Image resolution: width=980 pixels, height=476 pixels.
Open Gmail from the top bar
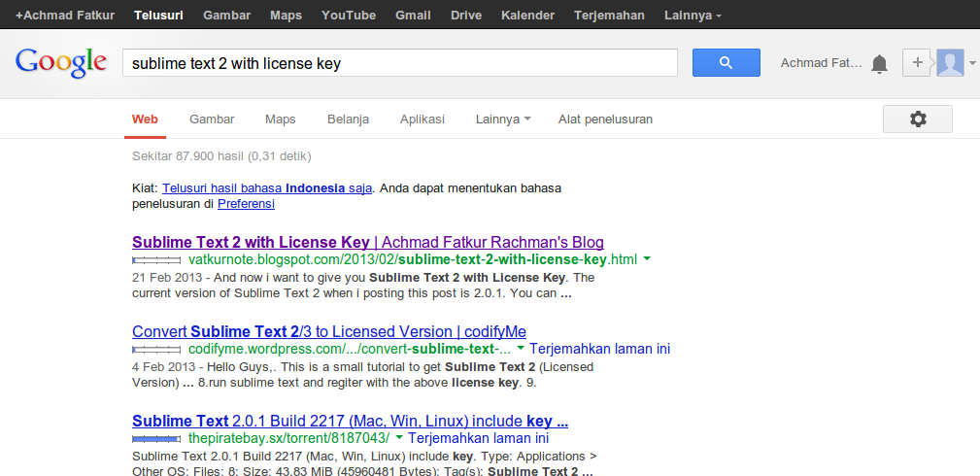pyautogui.click(x=413, y=15)
